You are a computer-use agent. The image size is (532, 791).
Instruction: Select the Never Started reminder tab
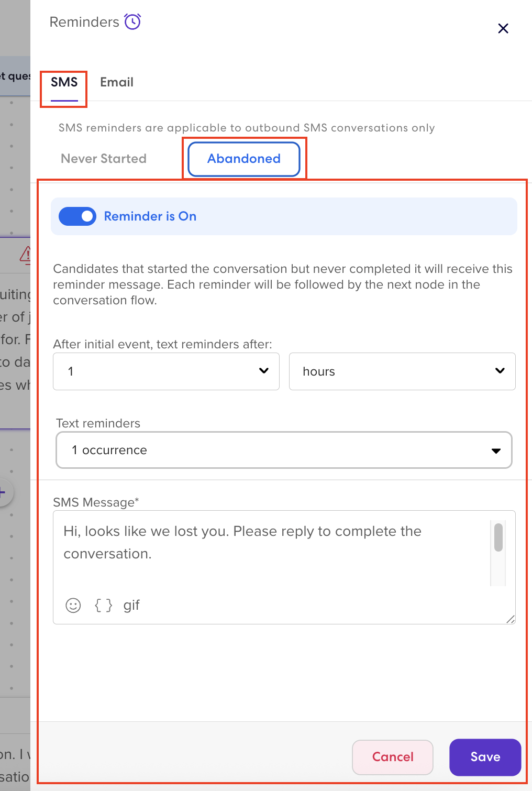pyautogui.click(x=104, y=159)
